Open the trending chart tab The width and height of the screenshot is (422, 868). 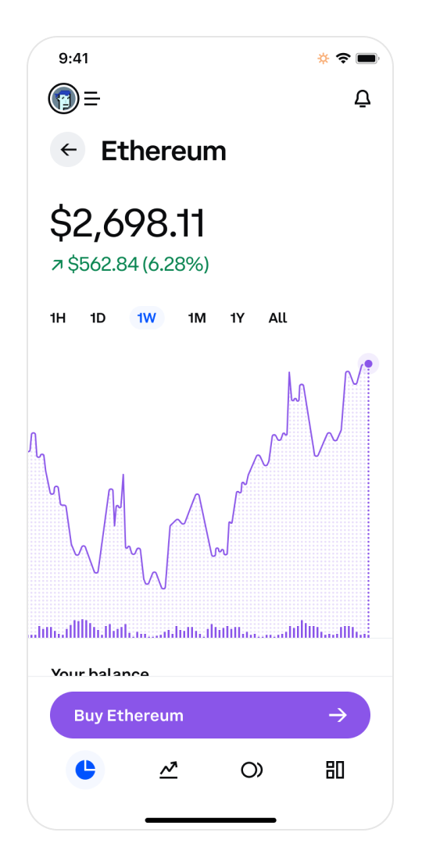pos(169,770)
